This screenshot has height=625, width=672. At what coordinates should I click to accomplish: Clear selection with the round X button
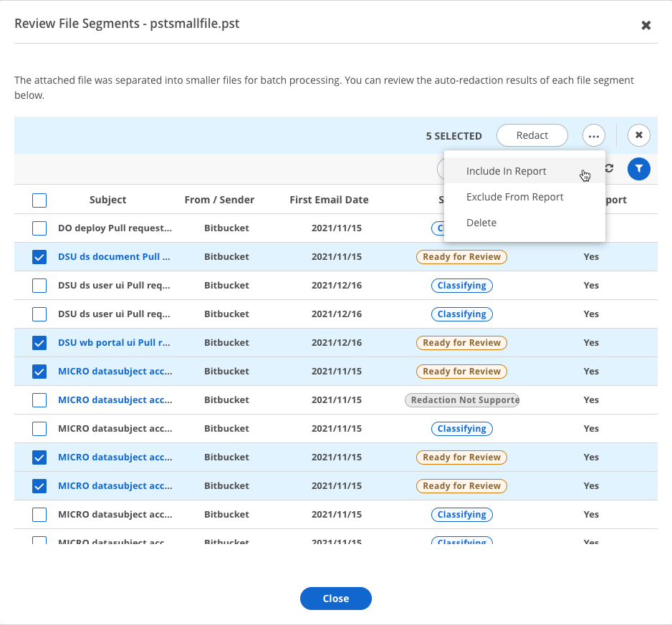click(x=638, y=135)
